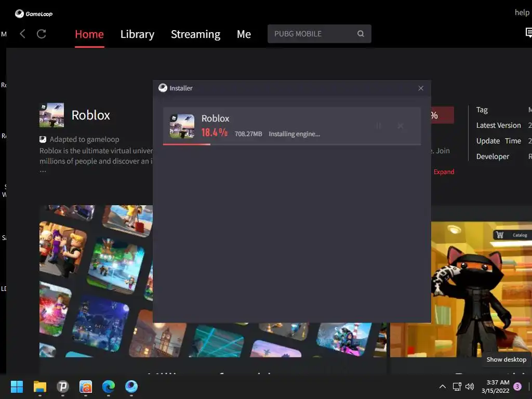Click the Roblox game icon on page
Viewport: 532px width, 399px height.
51,115
